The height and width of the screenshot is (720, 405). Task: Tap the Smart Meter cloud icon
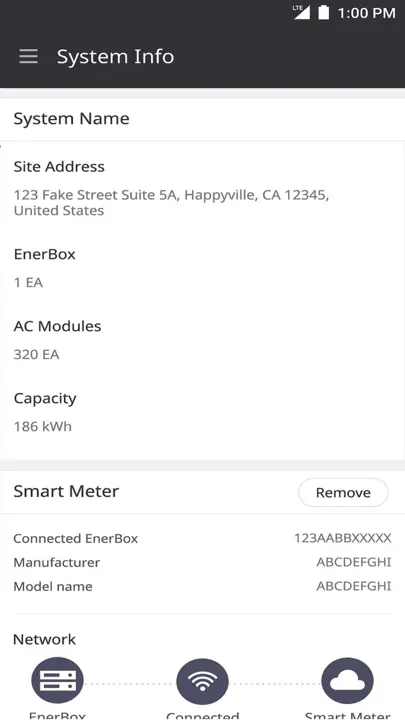[x=348, y=683]
